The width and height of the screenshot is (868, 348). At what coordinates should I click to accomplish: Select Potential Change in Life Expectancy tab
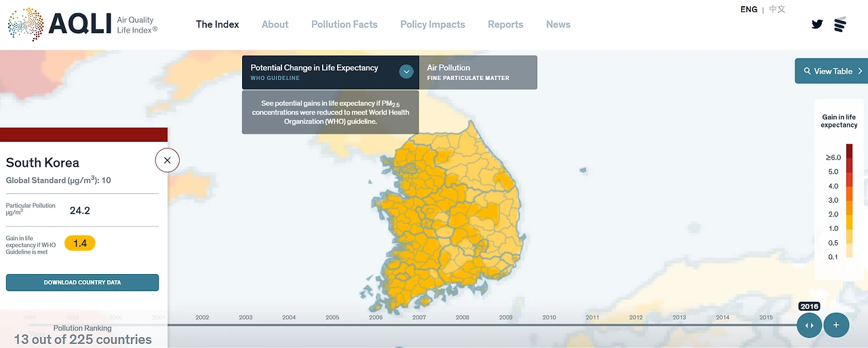click(330, 73)
